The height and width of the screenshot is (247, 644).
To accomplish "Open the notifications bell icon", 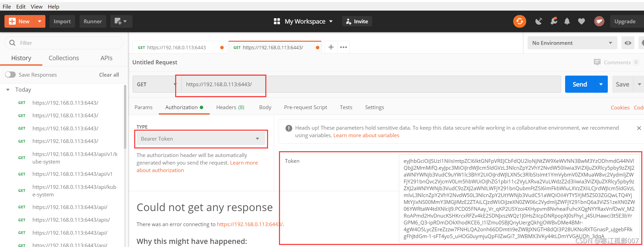I will 567,21.
